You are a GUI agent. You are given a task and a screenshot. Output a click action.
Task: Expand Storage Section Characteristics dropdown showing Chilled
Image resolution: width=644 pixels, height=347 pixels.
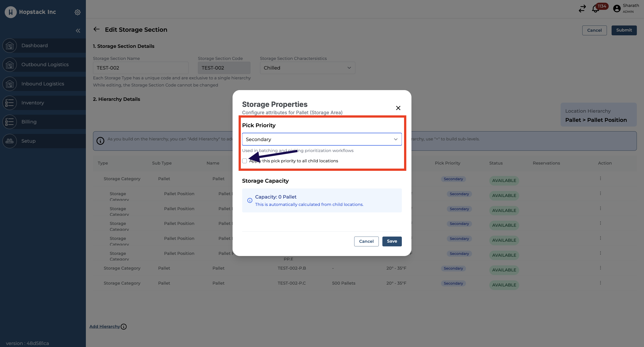307,68
